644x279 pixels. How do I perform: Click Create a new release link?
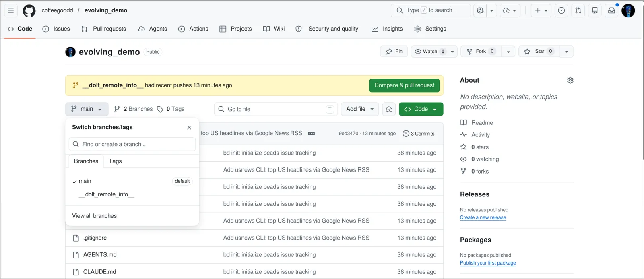tap(483, 217)
